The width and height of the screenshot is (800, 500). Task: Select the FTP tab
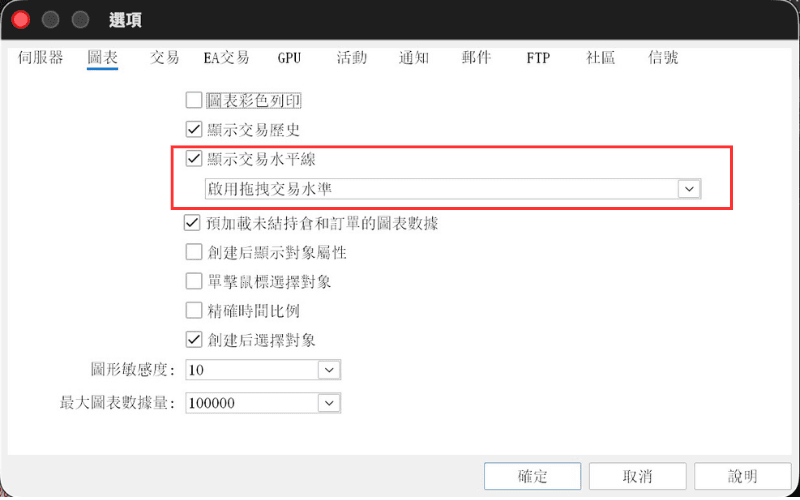(x=538, y=58)
